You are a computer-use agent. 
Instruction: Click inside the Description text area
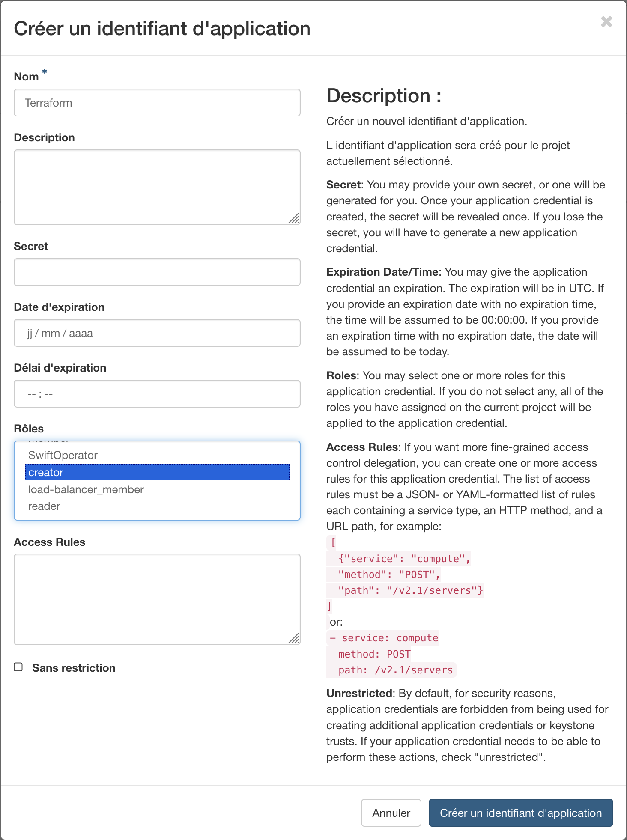point(157,187)
